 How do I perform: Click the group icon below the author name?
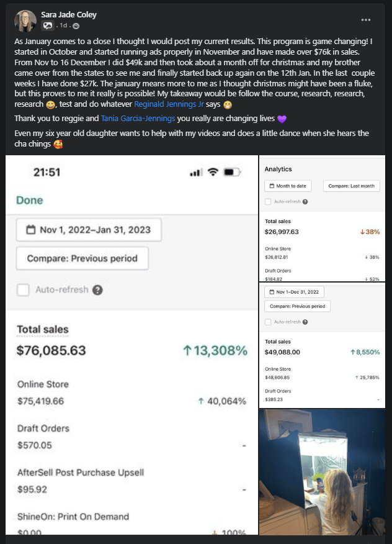coord(47,26)
